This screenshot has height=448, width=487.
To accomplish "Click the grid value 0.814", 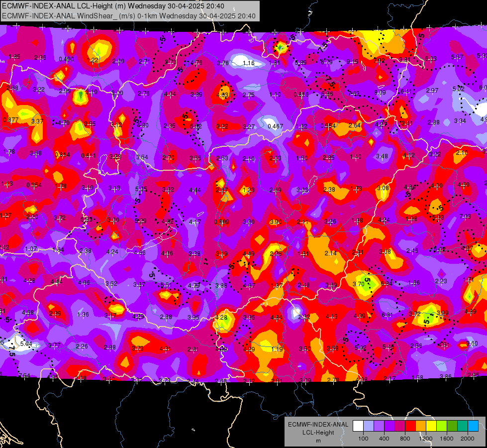I will coord(62,154).
